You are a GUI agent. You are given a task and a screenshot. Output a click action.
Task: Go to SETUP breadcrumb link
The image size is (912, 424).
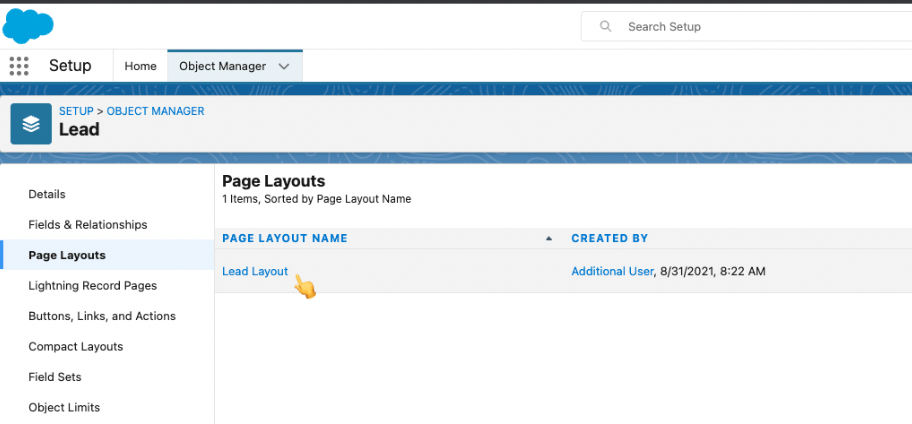[76, 111]
